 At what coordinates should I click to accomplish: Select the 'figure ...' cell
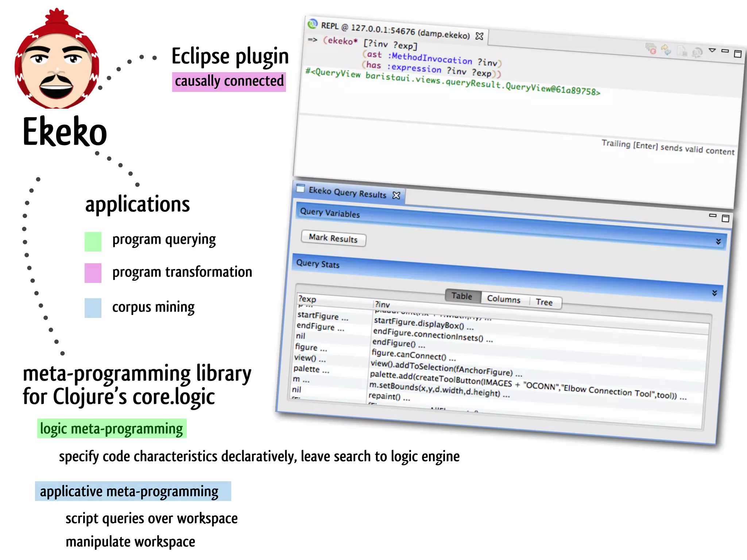tap(311, 347)
